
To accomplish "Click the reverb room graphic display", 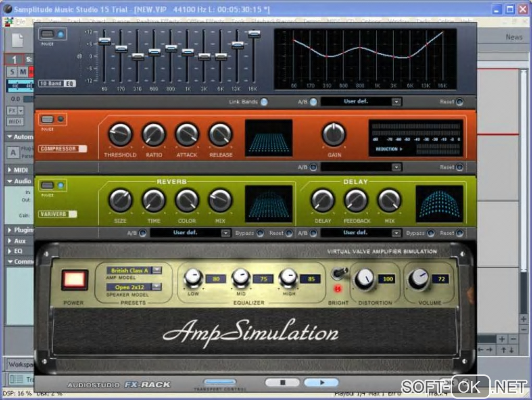I will click(269, 204).
